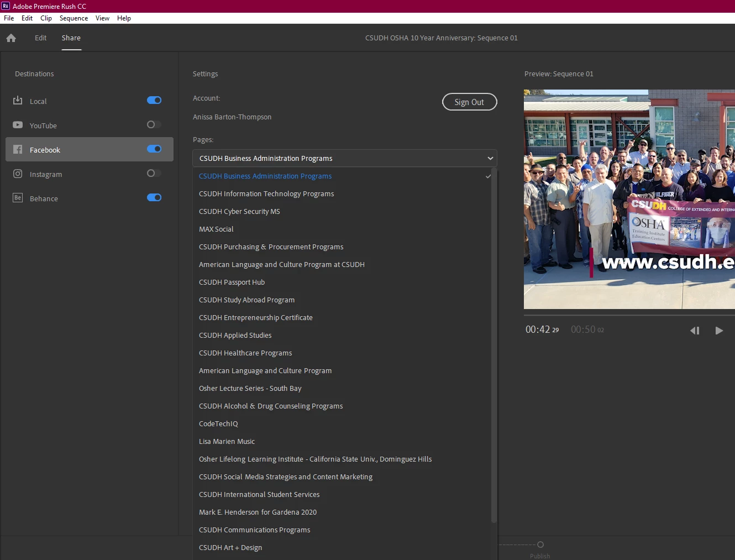The width and height of the screenshot is (735, 560).
Task: Choose CSUDH Alcohol & Drug Counseling Programs
Action: click(x=342, y=406)
